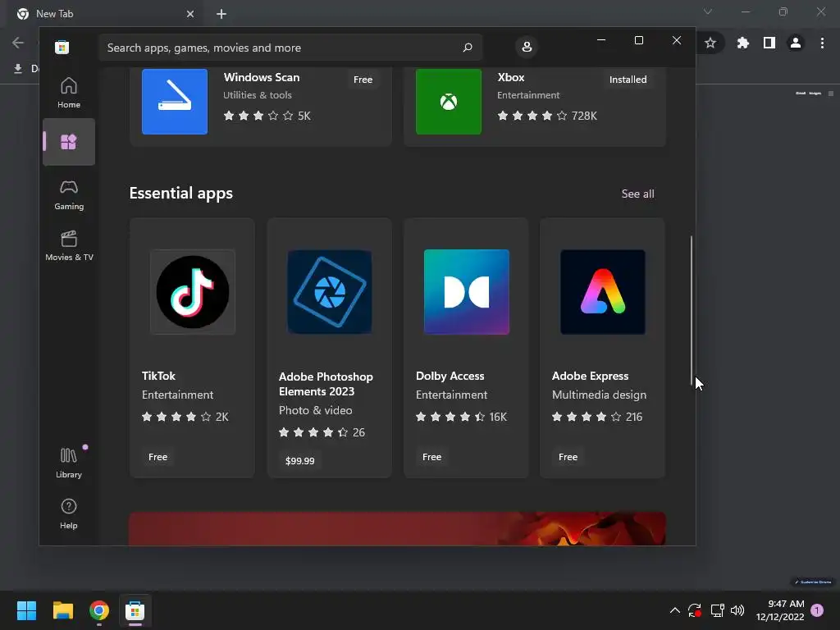
Task: Click the Free button on Adobe Express
Action: (x=568, y=457)
